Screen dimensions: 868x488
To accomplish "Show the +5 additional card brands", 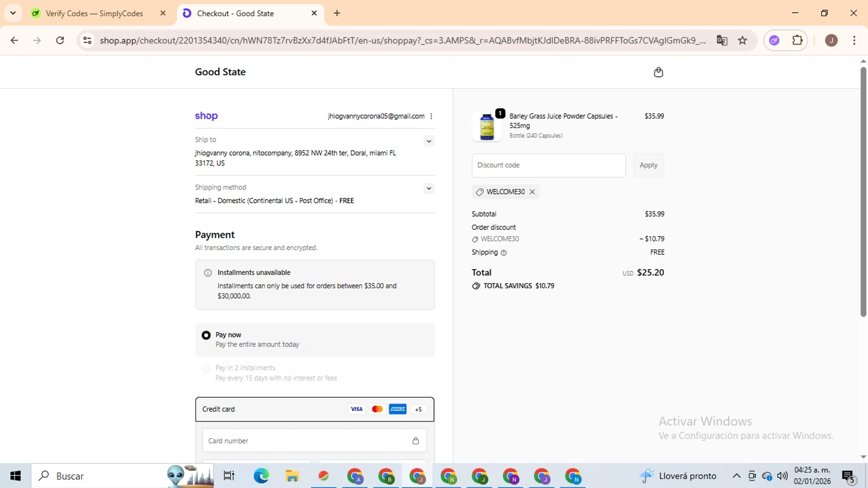I will 418,409.
